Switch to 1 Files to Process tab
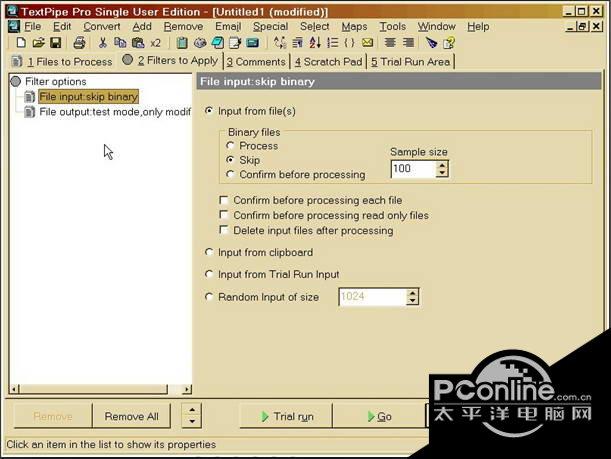The image size is (611, 459). pos(62,62)
